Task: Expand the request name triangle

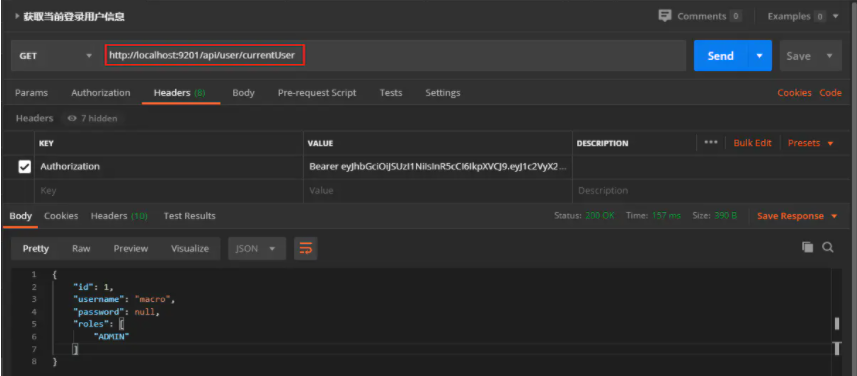Action: (17, 16)
